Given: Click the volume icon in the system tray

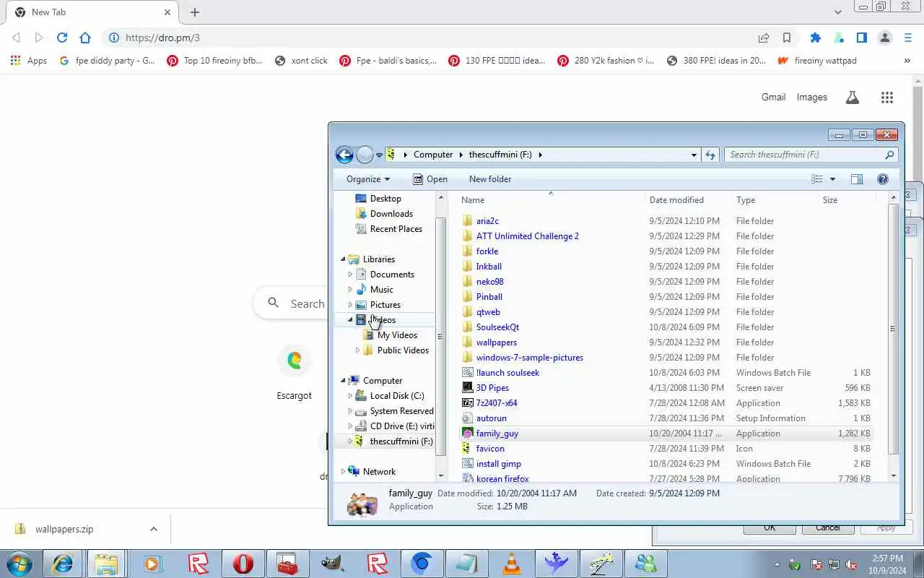Looking at the screenshot, I should (x=852, y=565).
